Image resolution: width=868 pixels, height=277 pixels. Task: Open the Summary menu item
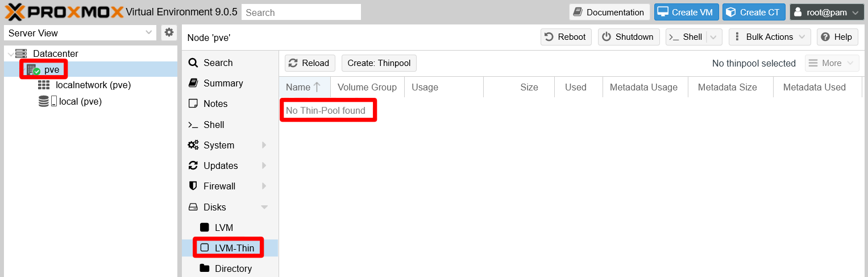coord(230,83)
